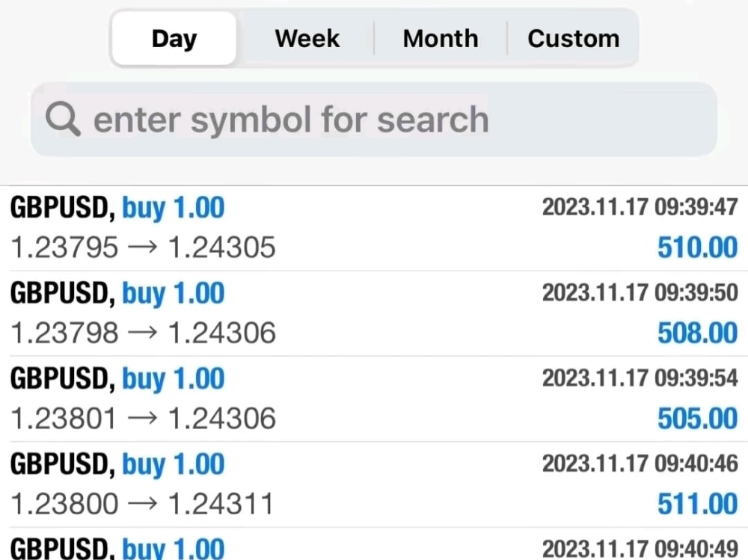Tap GBPUSD buy 1.00 label above 1.23800
Viewport: 748px width, 560px height.
click(117, 464)
